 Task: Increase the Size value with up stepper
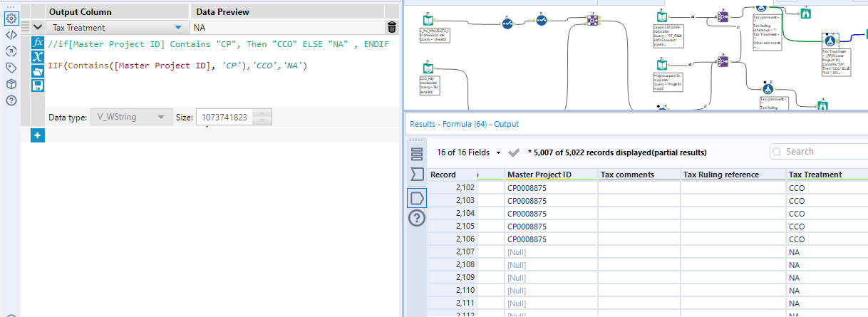click(x=262, y=113)
